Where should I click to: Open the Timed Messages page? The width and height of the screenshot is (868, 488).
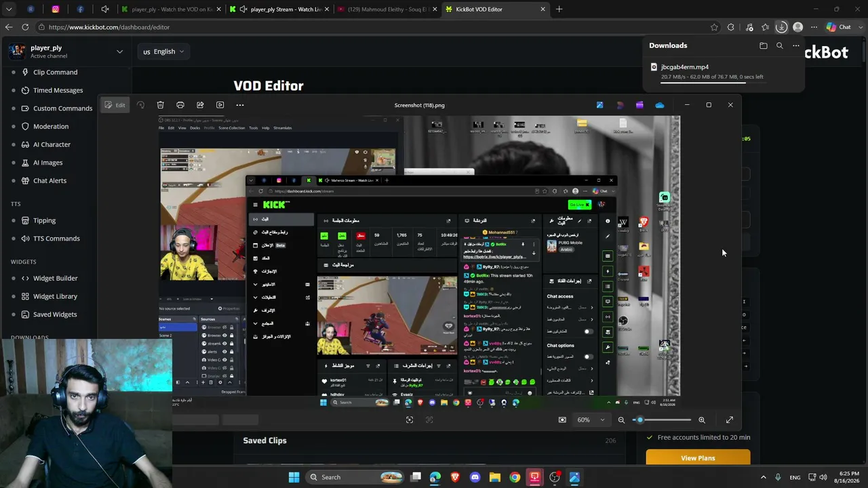point(58,90)
